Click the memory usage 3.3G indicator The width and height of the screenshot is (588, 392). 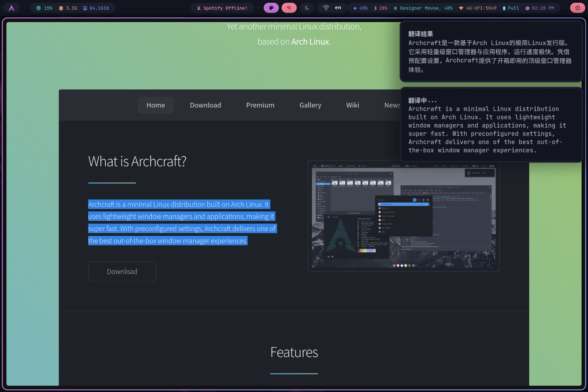click(x=68, y=8)
